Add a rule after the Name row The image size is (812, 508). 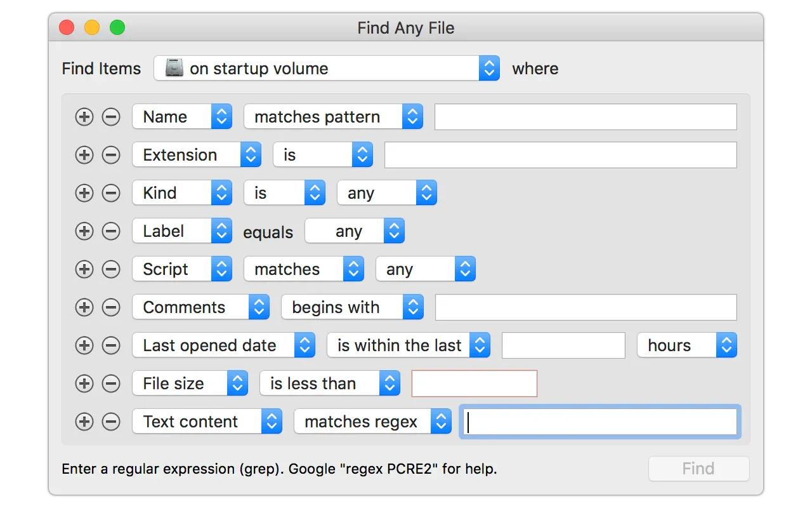coord(84,117)
